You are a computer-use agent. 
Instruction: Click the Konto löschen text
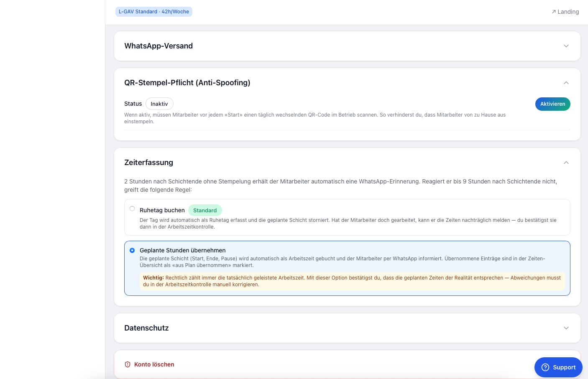point(154,364)
